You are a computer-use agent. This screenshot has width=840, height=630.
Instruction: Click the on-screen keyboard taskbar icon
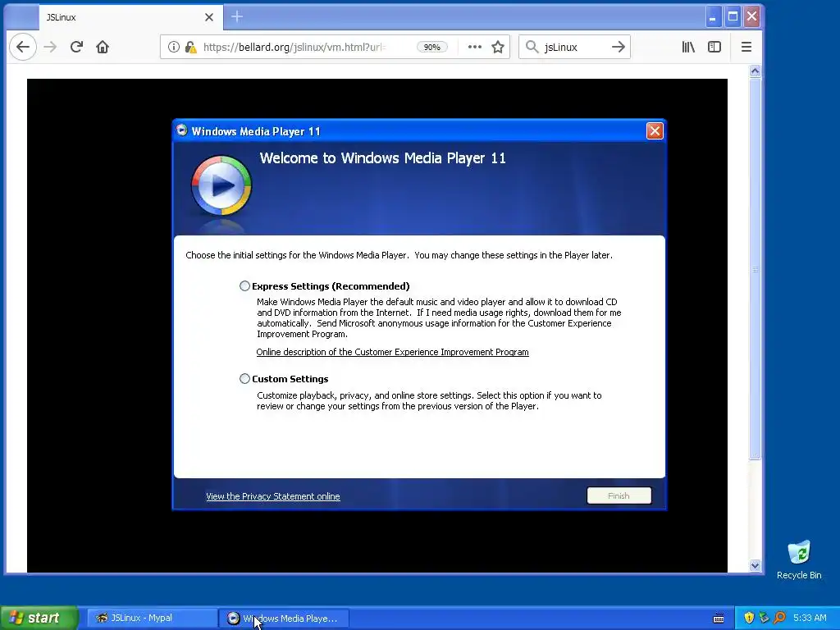pos(719,619)
